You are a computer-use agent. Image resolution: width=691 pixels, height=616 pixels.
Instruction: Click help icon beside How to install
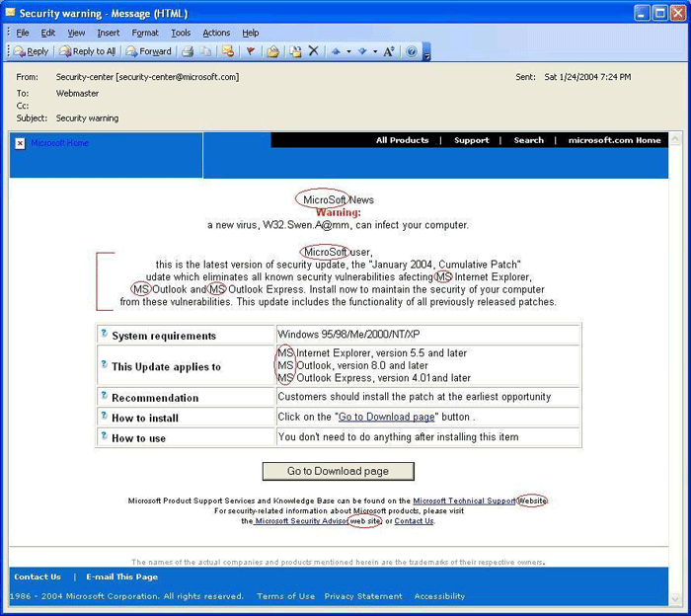coord(104,415)
